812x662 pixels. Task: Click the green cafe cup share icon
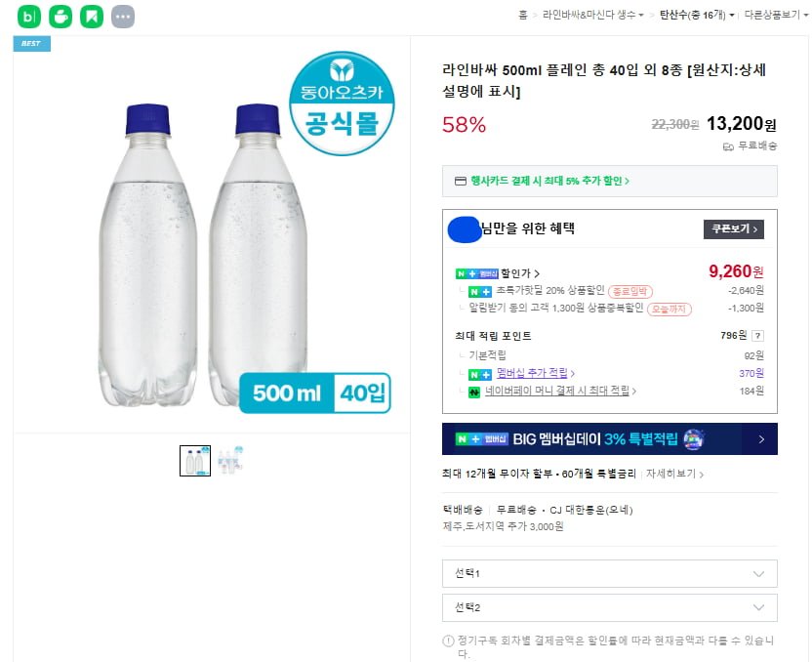[61, 17]
